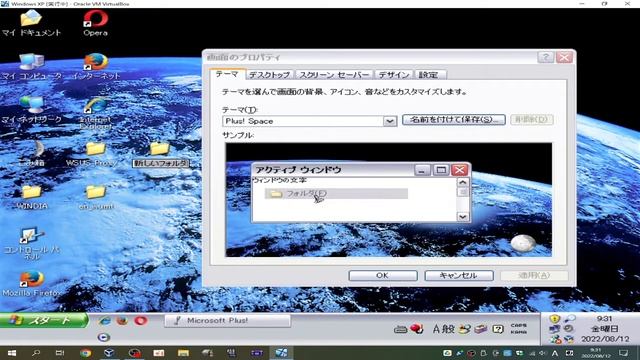Screen dimensions: 640x360
Task: Click the VirtualBox cube icon on host taskbar
Action: pyautogui.click(x=109, y=353)
